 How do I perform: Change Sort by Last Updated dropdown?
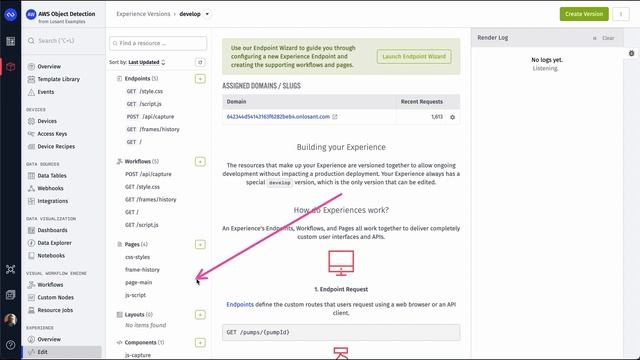pyautogui.click(x=147, y=62)
